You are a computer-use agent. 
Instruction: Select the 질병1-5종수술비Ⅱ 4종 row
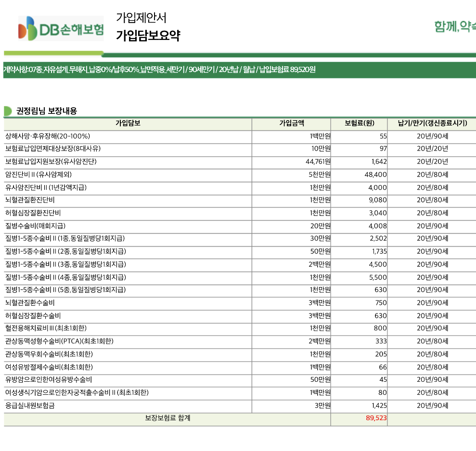click(x=240, y=277)
